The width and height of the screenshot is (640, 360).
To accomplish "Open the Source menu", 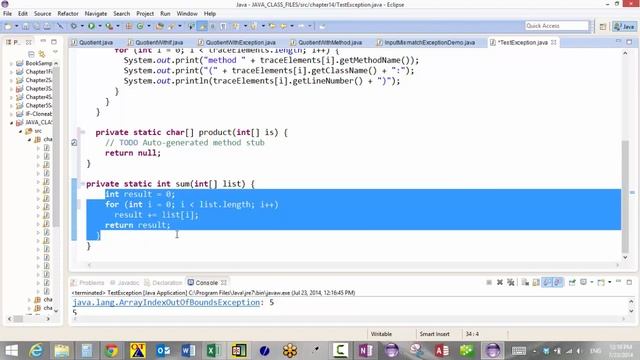I will tap(42, 13).
